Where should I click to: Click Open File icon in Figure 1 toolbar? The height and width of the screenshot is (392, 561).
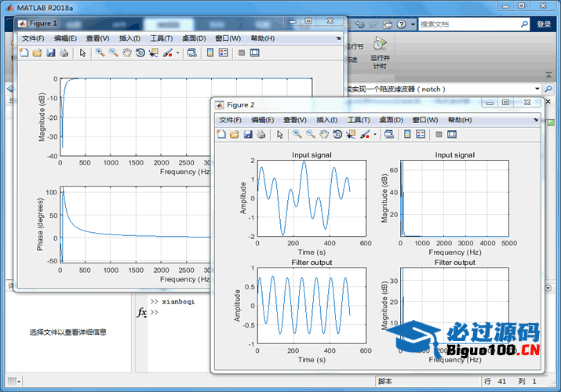tap(37, 53)
